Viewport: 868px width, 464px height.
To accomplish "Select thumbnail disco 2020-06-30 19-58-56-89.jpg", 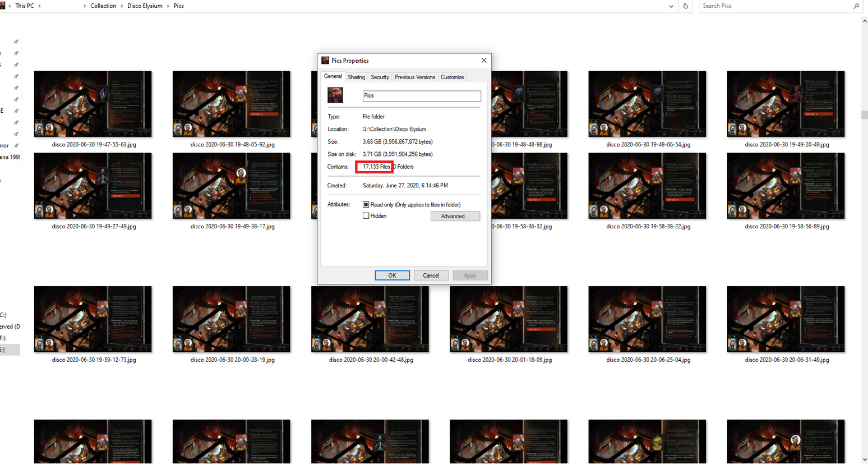I will (786, 186).
